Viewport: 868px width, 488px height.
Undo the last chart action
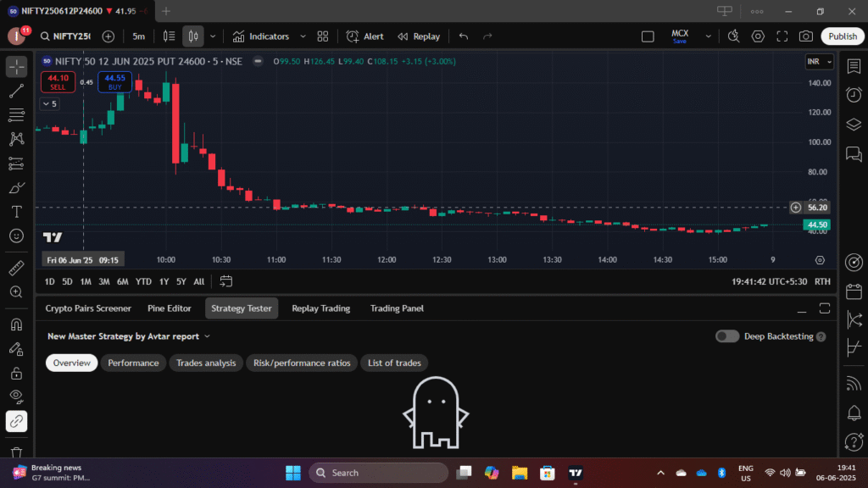point(464,36)
